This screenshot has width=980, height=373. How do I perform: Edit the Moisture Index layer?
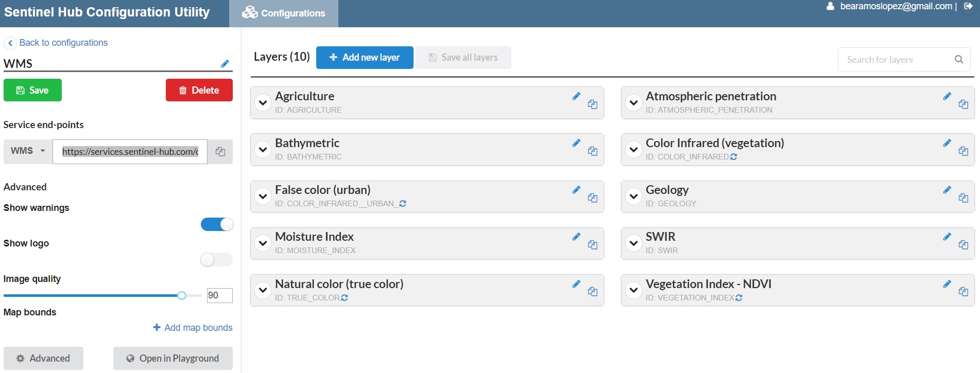[576, 237]
